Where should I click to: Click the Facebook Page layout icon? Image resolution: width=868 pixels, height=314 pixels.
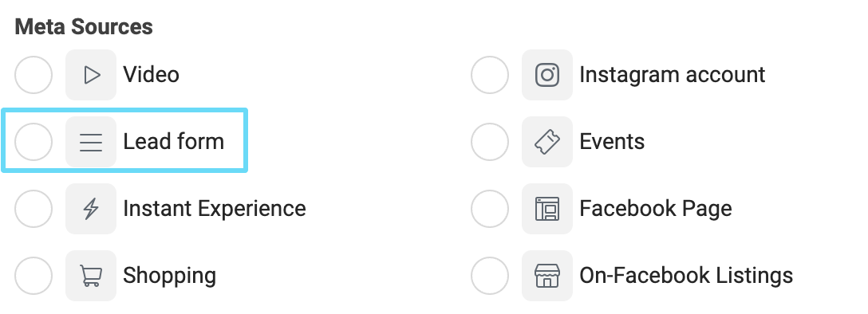click(x=547, y=209)
